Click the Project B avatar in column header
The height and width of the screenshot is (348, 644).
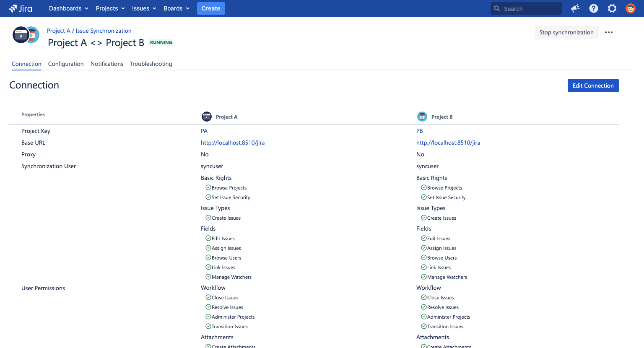click(422, 117)
